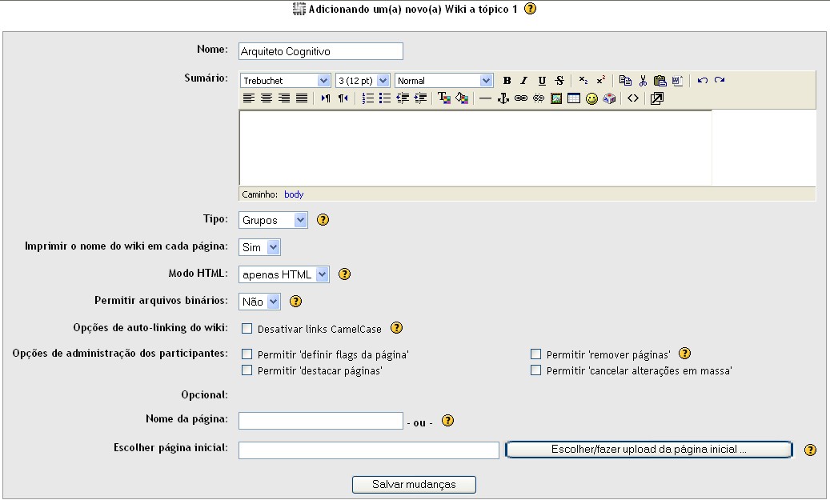Apply strikethrough using the toolbar icon
Screen dimensions: 830x504
click(x=559, y=81)
